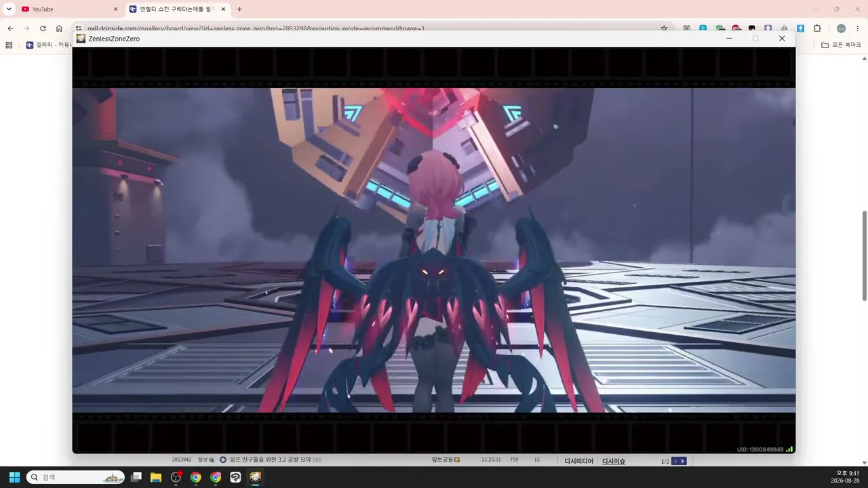This screenshot has width=868, height=488.
Task: Click the ZenlessZoneZero game cutscene view
Action: pyautogui.click(x=434, y=250)
